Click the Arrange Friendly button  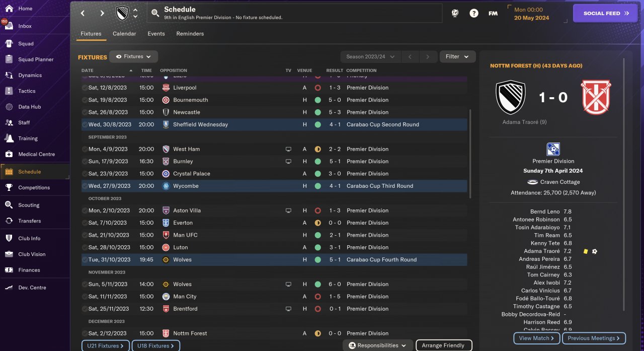click(443, 345)
